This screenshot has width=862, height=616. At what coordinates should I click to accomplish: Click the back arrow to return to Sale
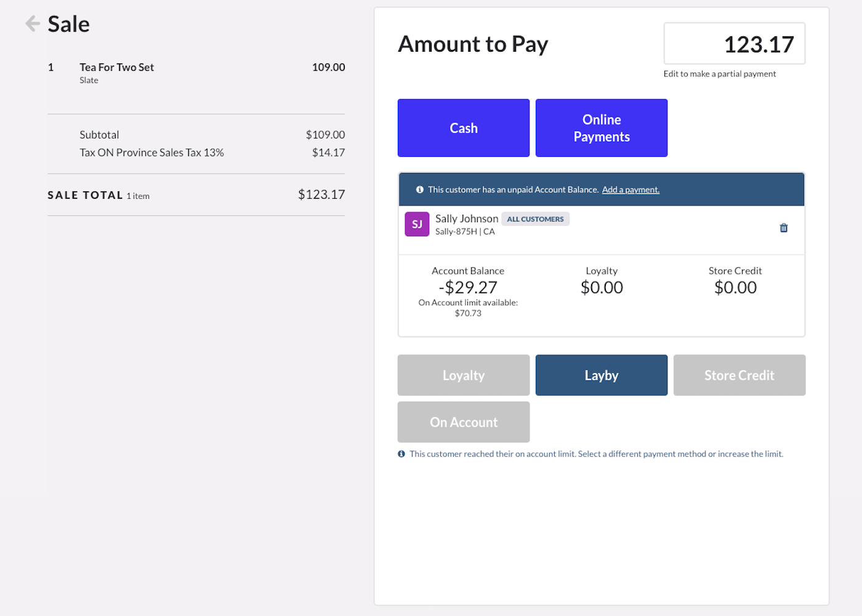[31, 23]
